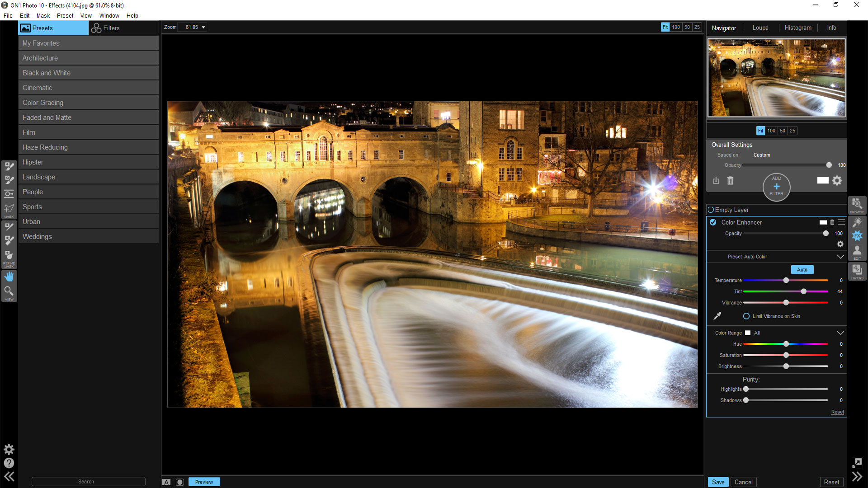Select the Masking Bug tool

pyautogui.click(x=9, y=194)
